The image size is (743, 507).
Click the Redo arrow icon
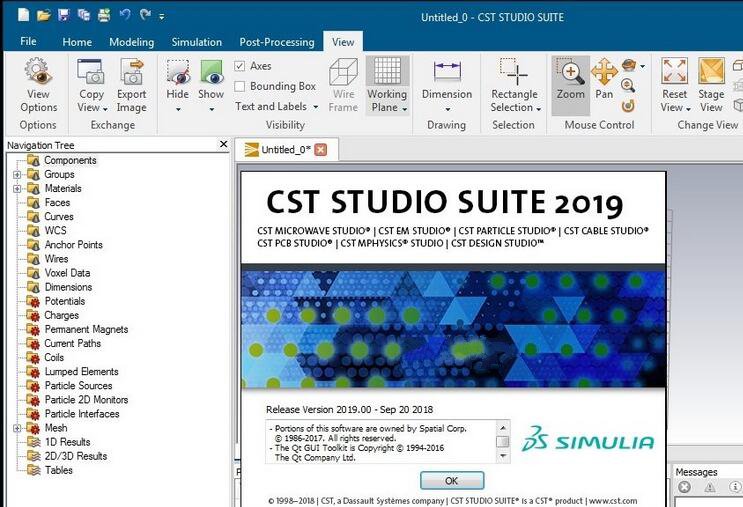click(145, 15)
